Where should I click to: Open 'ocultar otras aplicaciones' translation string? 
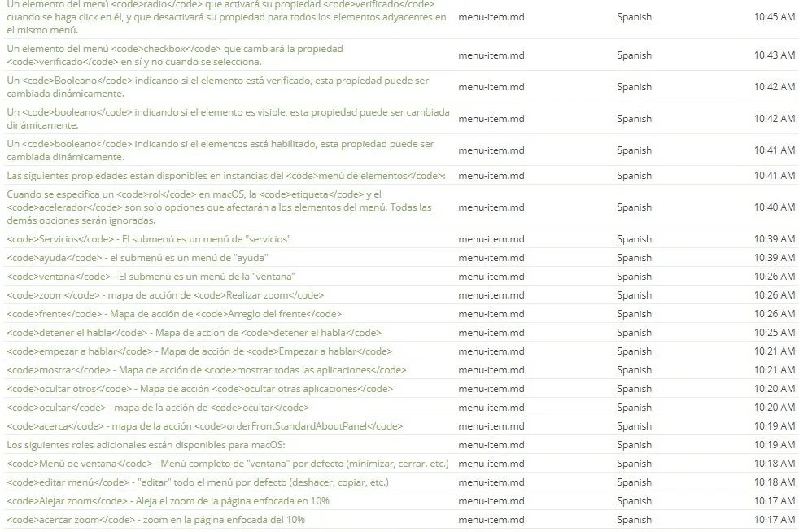tap(200, 389)
